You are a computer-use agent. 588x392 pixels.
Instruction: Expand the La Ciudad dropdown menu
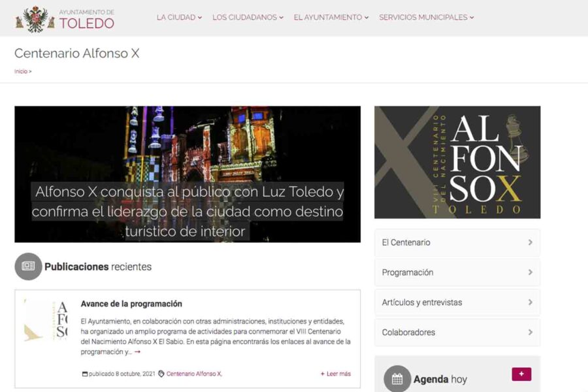179,17
